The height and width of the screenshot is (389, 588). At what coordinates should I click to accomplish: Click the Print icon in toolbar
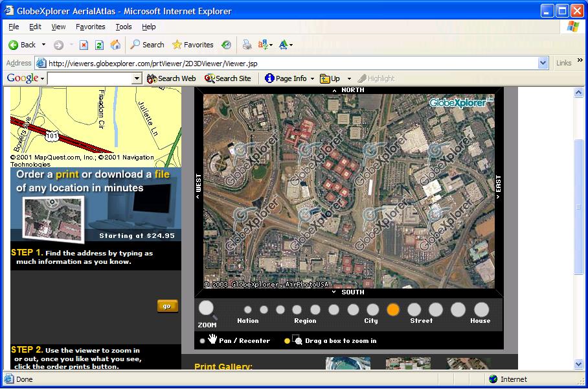(x=247, y=45)
